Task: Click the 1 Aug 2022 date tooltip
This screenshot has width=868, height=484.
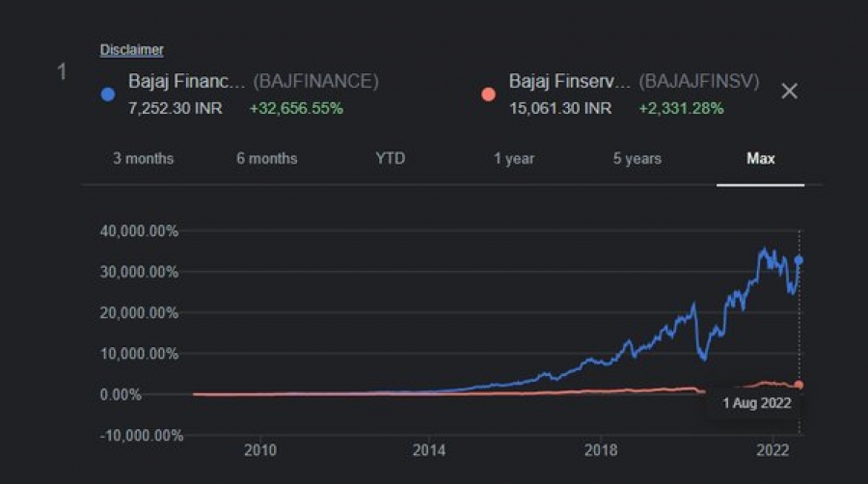Action: [757, 403]
